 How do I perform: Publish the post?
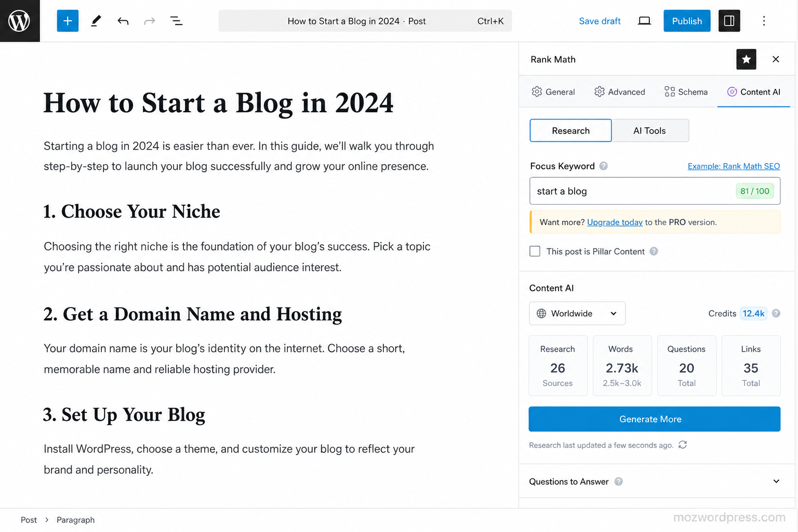click(687, 21)
